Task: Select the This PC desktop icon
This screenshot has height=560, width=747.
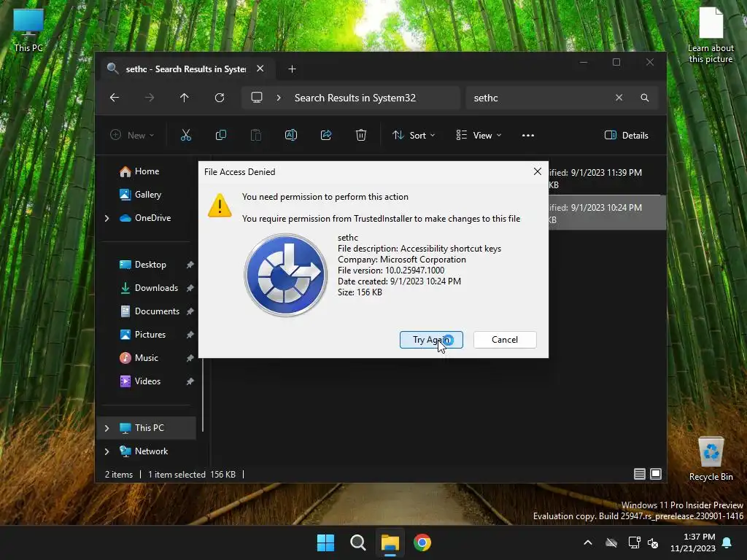Action: [x=28, y=30]
